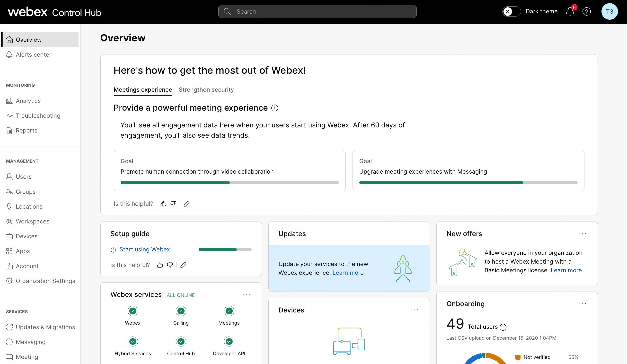
Task: Click thumbs down in Setup guide card
Action: tap(170, 265)
